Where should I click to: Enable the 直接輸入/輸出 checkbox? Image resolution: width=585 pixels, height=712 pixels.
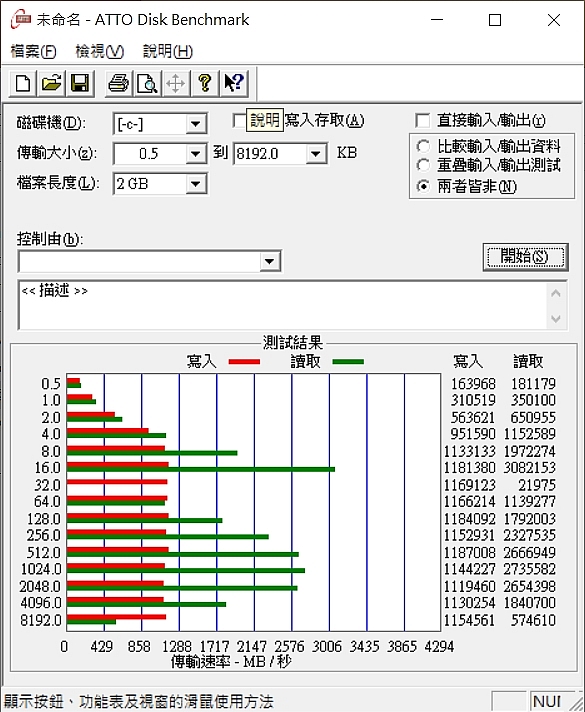point(422,121)
